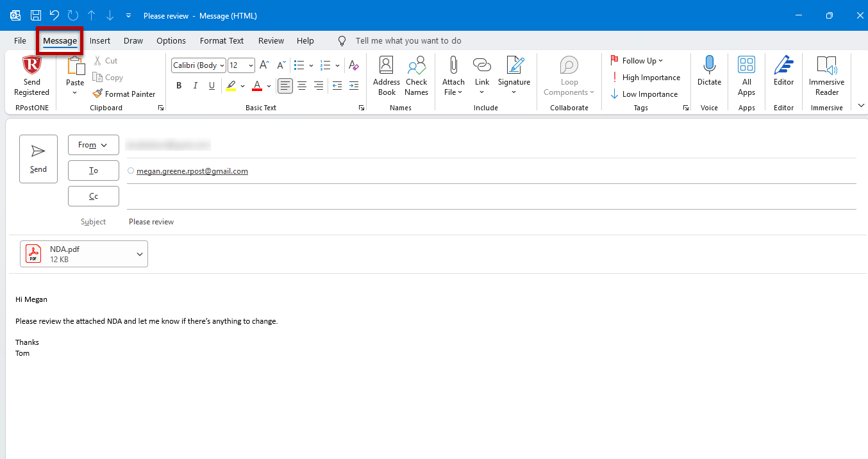Toggle Bold formatting

[x=179, y=85]
